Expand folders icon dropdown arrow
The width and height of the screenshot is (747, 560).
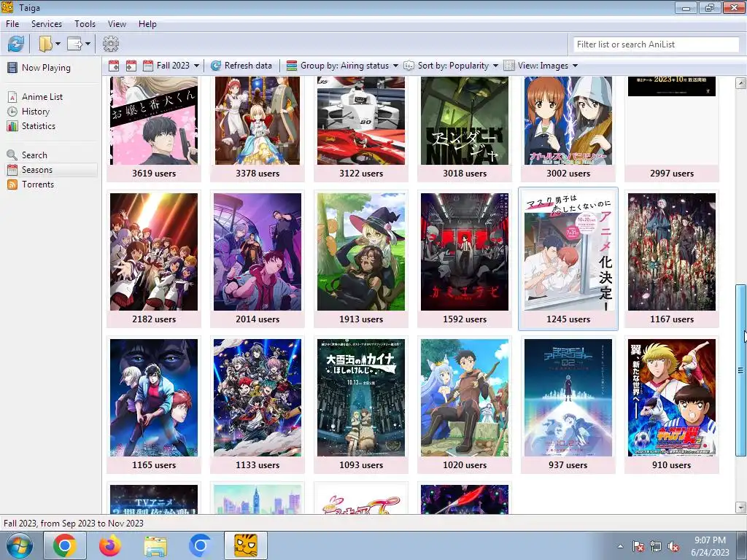point(58,44)
